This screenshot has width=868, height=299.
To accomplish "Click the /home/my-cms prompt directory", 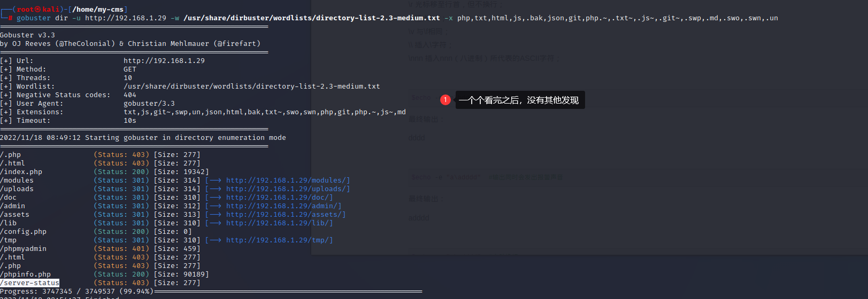I will 98,10.
